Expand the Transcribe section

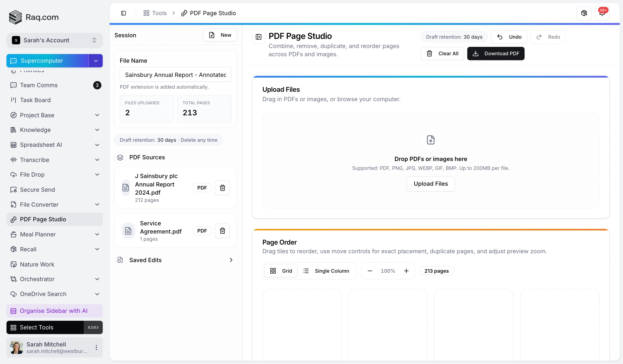pos(97,160)
